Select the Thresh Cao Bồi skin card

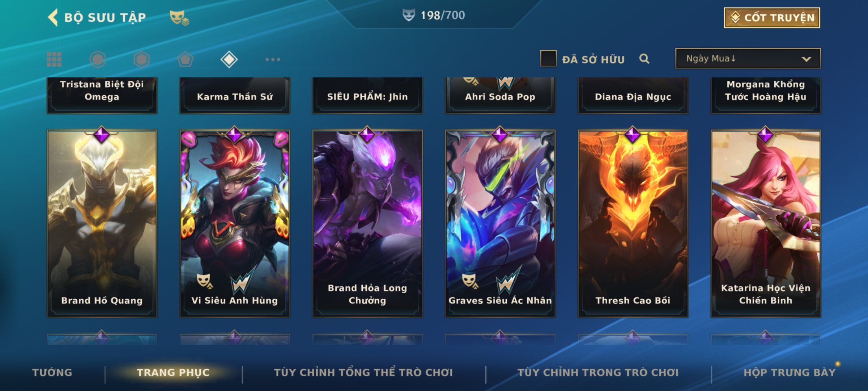(633, 224)
